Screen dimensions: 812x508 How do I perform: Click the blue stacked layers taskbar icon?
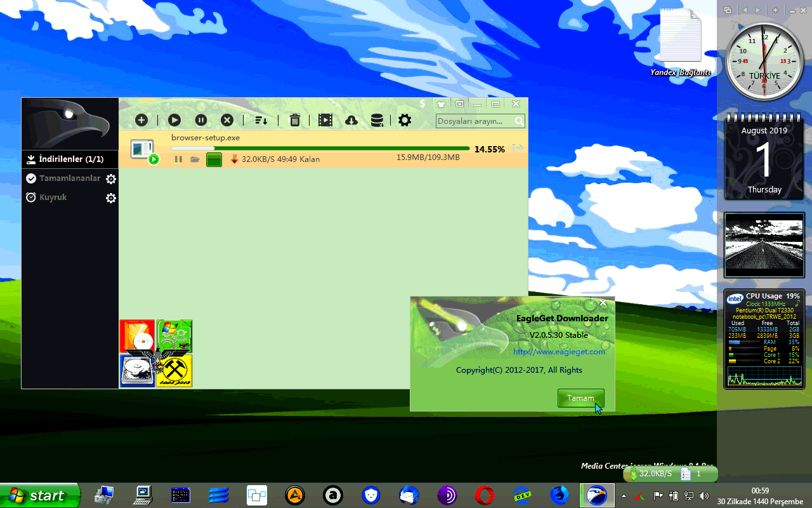coord(218,495)
